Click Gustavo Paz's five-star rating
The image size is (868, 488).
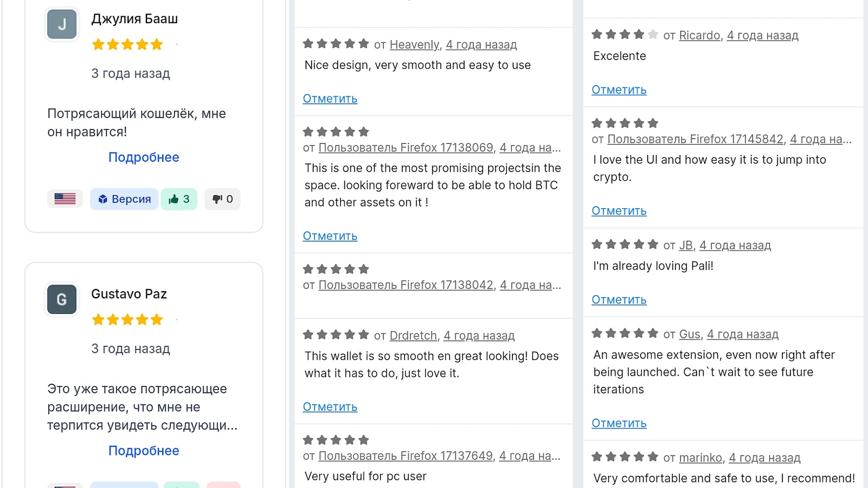[x=127, y=319]
